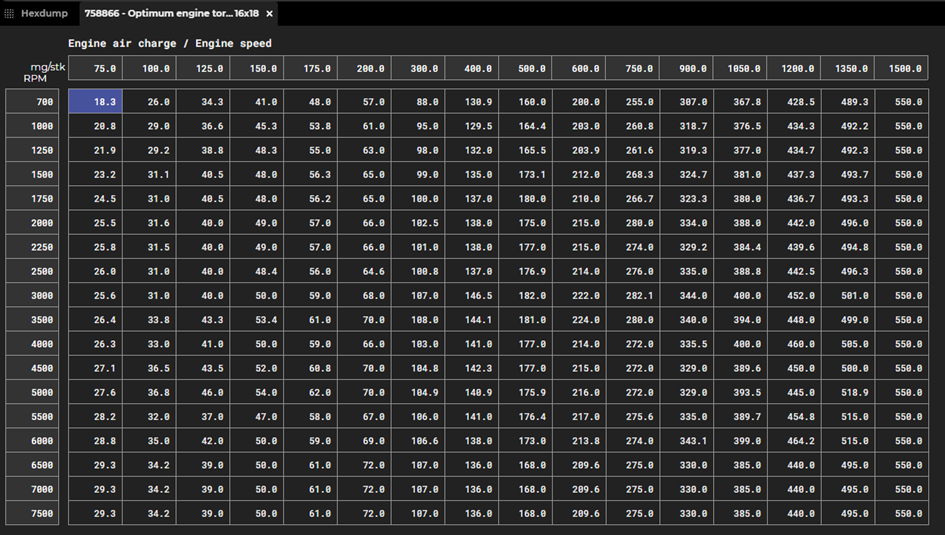Select the 600.0 column header
The image size is (945, 535).
(x=578, y=69)
